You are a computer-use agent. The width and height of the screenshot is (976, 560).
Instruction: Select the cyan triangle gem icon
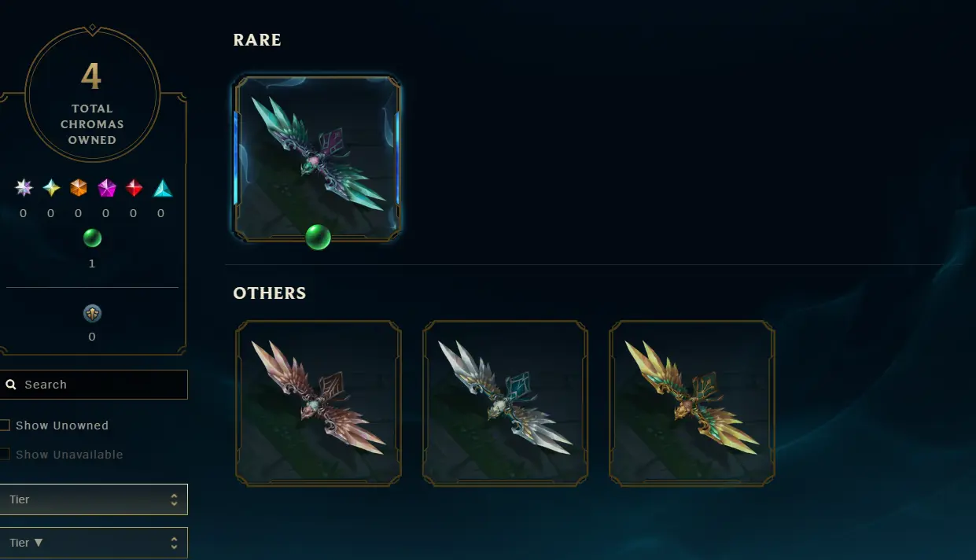(163, 188)
